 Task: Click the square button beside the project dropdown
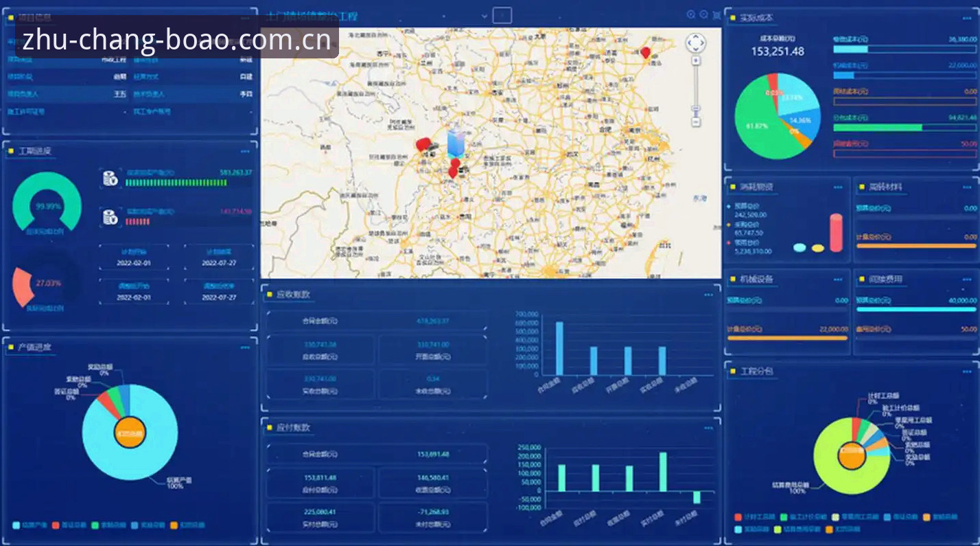coord(502,15)
